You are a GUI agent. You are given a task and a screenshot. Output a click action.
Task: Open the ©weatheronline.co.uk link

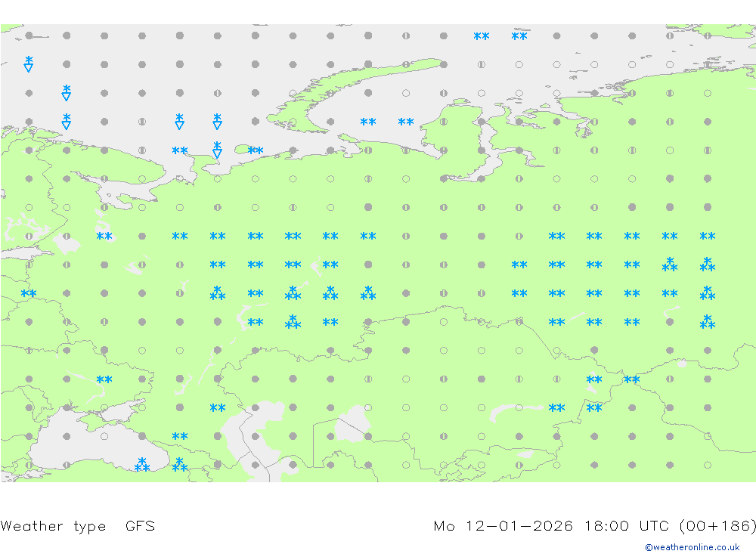click(x=692, y=547)
